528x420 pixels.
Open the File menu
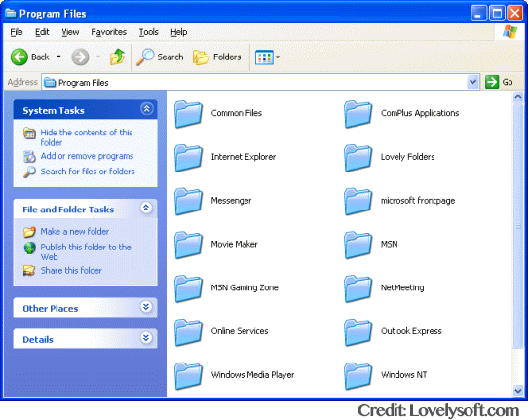(x=17, y=32)
